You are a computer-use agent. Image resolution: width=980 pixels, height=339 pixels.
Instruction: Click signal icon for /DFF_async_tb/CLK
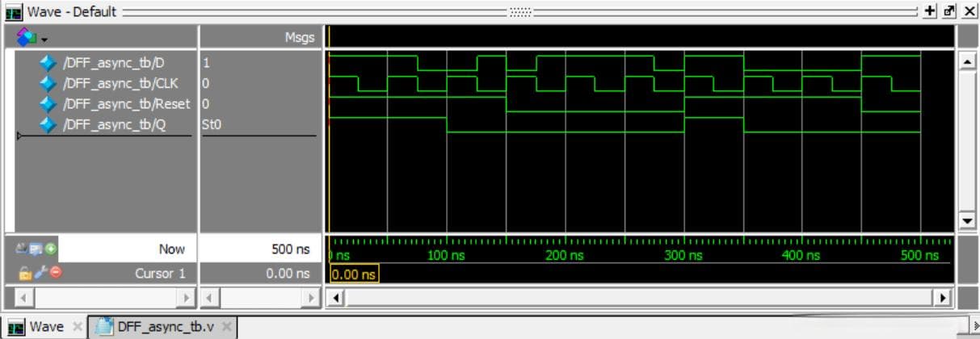48,83
